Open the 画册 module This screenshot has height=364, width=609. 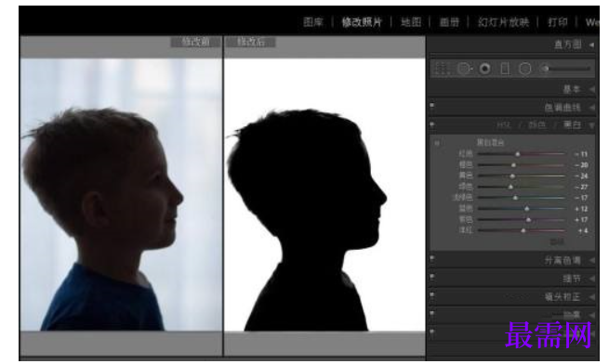(449, 22)
